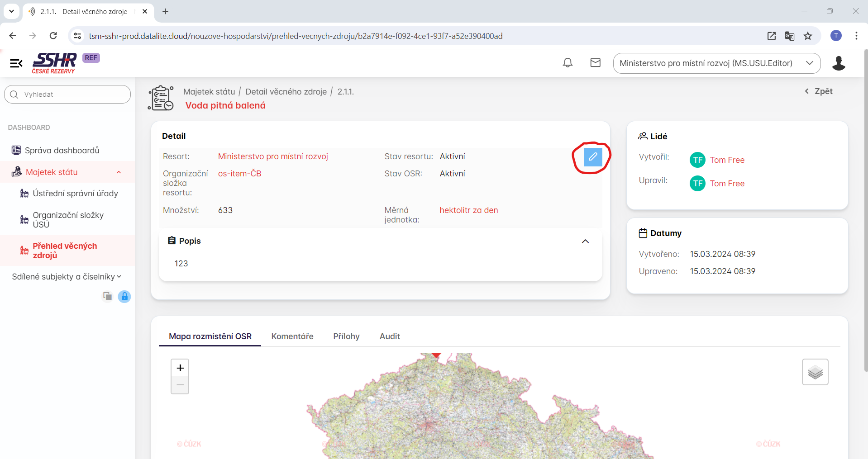Switch to the Komentáře tab
The width and height of the screenshot is (868, 459).
click(x=292, y=336)
